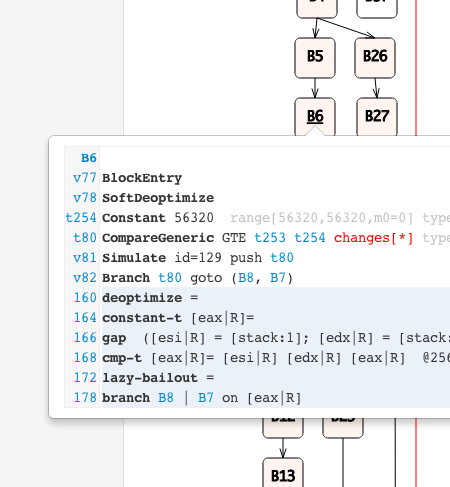Click LIR line number 168 cmp-t

pos(85,358)
